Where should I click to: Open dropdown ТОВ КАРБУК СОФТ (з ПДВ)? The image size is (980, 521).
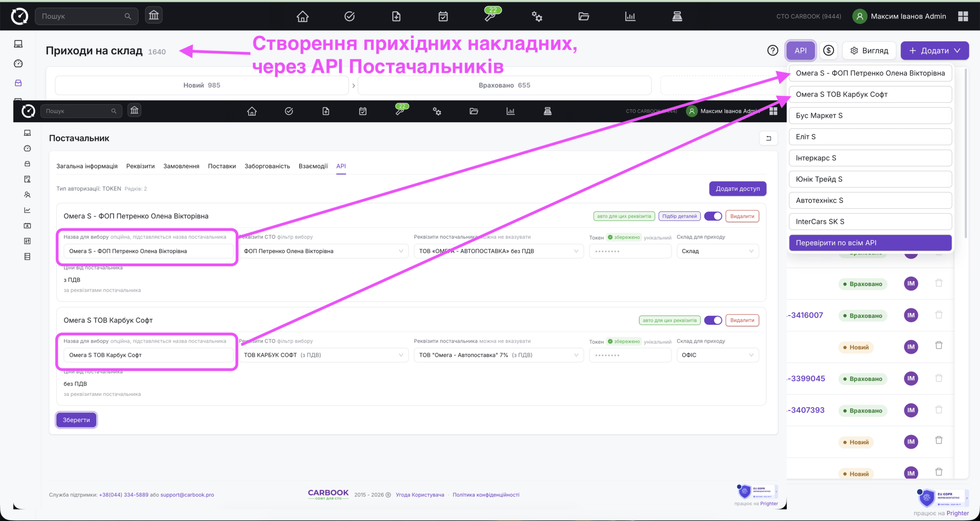pos(323,355)
